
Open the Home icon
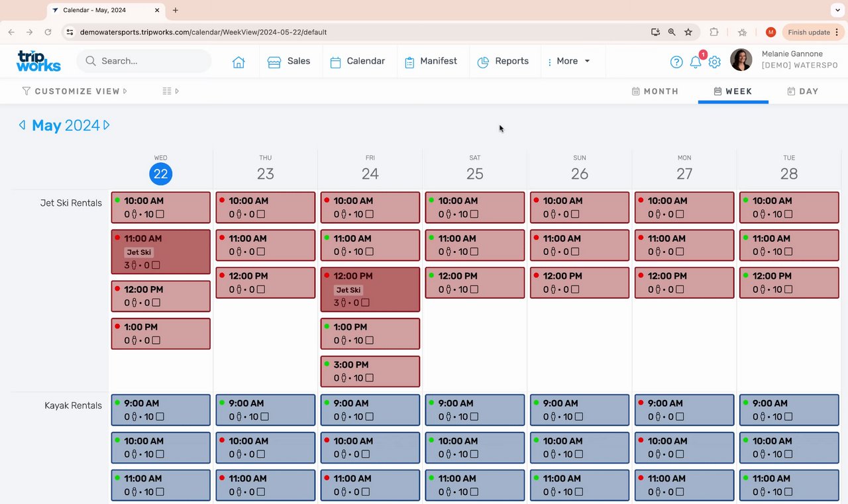pyautogui.click(x=238, y=62)
